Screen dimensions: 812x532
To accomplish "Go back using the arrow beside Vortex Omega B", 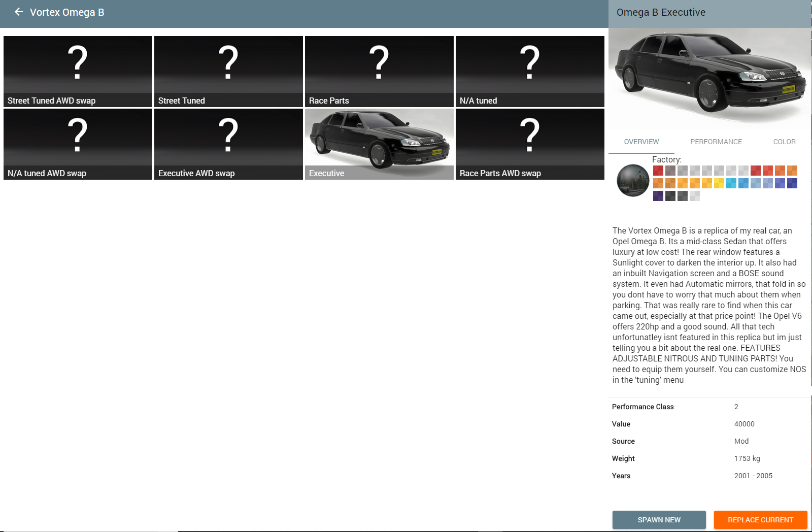I will (x=19, y=12).
